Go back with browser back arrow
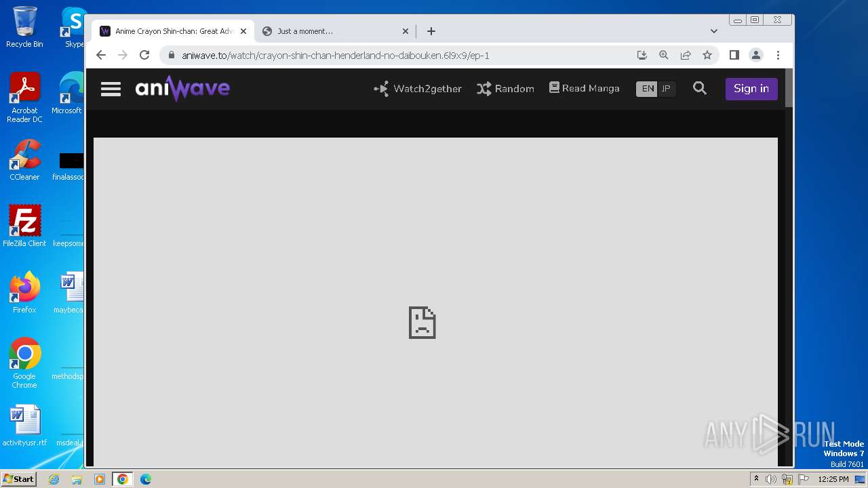868x488 pixels. point(101,55)
